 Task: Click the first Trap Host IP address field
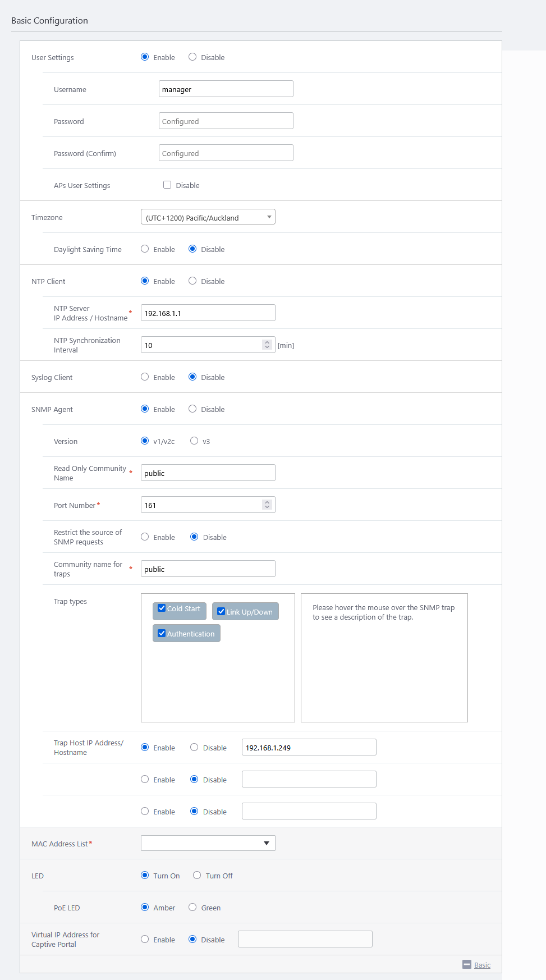309,748
